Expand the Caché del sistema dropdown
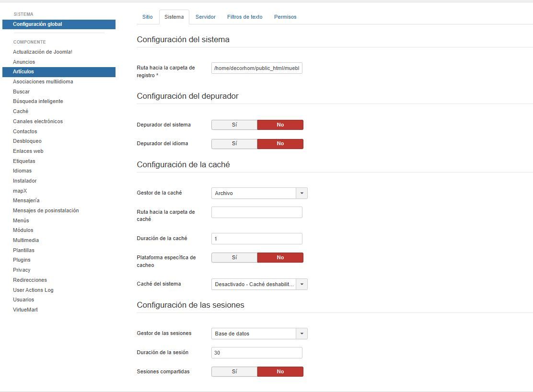The width and height of the screenshot is (533, 392). [259, 284]
